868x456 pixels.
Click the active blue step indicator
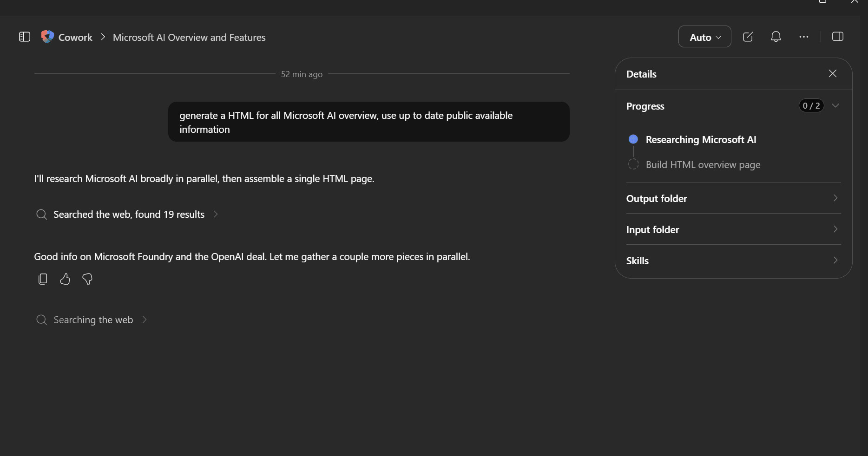coord(633,139)
